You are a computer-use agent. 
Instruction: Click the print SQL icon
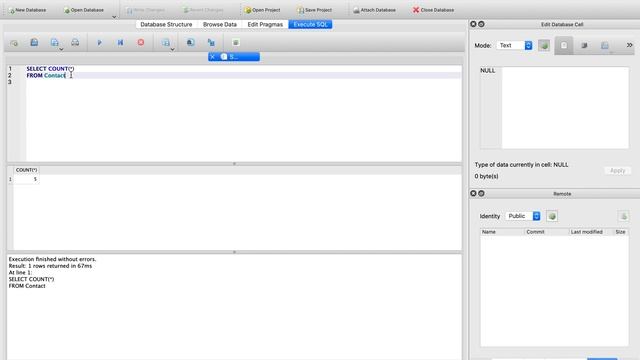coord(75,42)
